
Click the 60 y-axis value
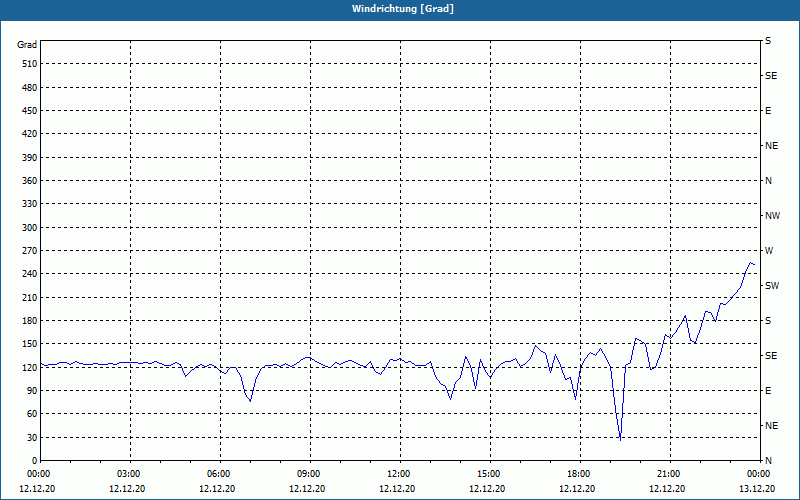32,414
